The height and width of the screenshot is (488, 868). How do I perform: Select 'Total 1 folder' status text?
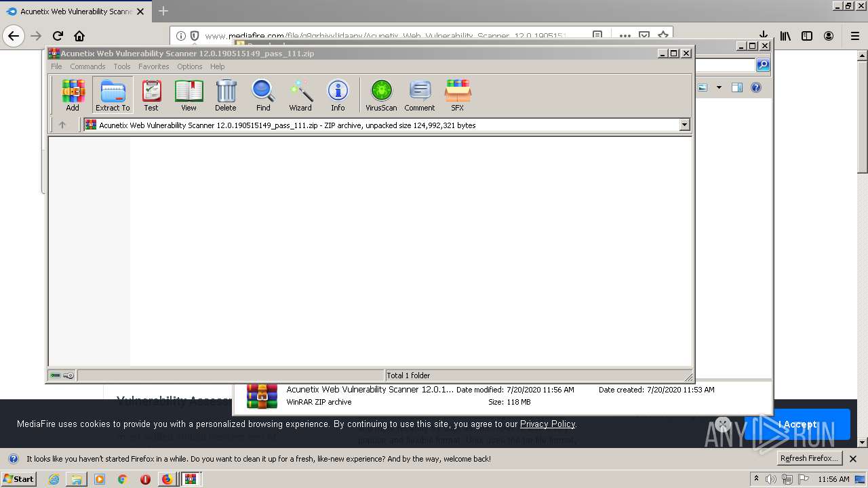tap(409, 375)
